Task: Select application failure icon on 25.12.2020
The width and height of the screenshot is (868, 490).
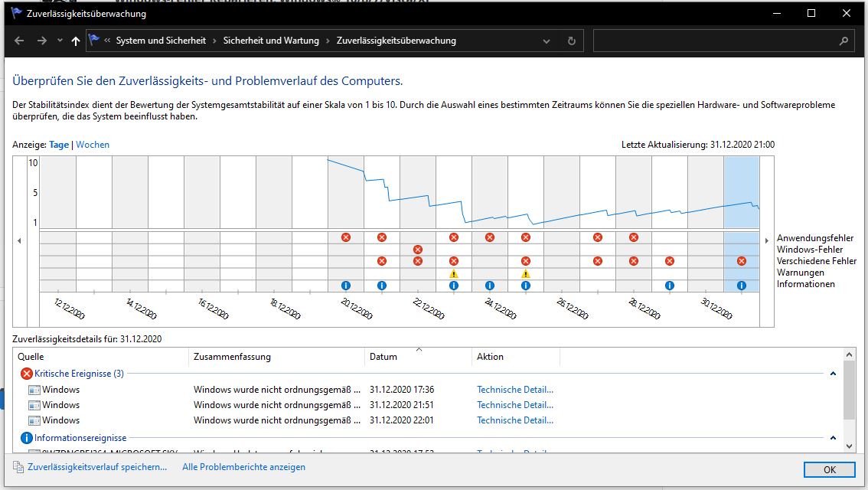Action: click(526, 237)
